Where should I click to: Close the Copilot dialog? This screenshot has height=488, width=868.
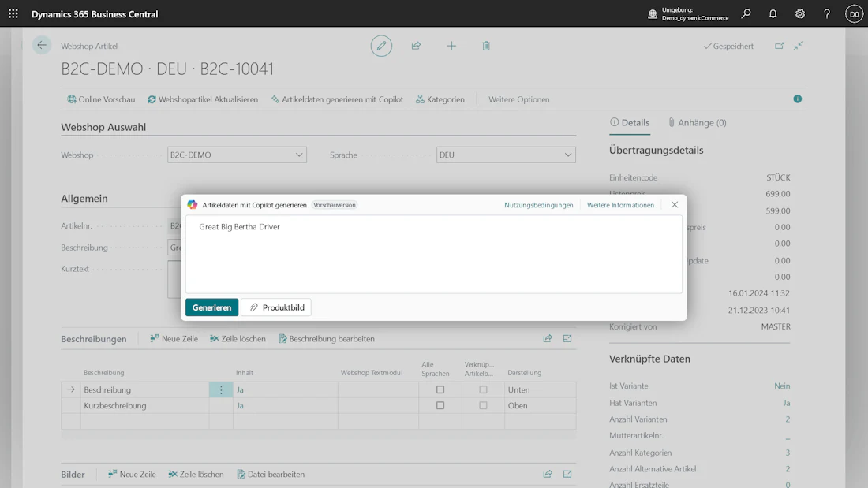pyautogui.click(x=674, y=205)
